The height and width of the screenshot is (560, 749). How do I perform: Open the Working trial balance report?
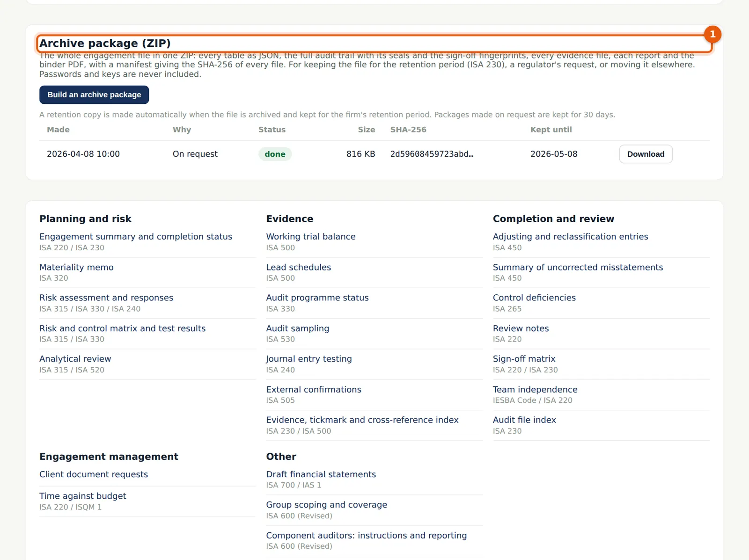coord(311,237)
